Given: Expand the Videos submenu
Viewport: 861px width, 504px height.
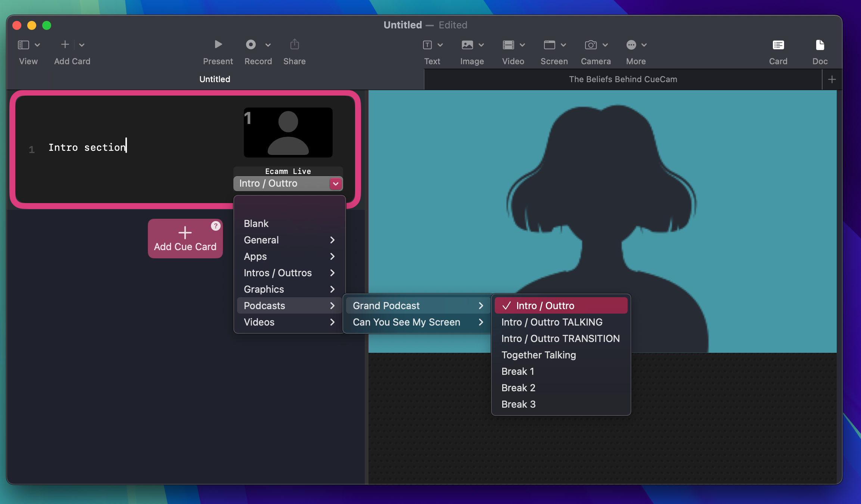Looking at the screenshot, I should (x=289, y=322).
